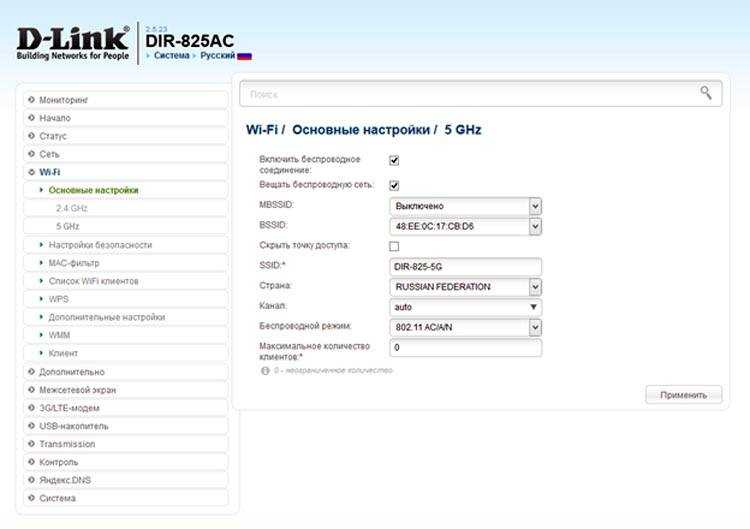Uncheck the Вещать беспроводную сеть checkbox

coord(394,185)
